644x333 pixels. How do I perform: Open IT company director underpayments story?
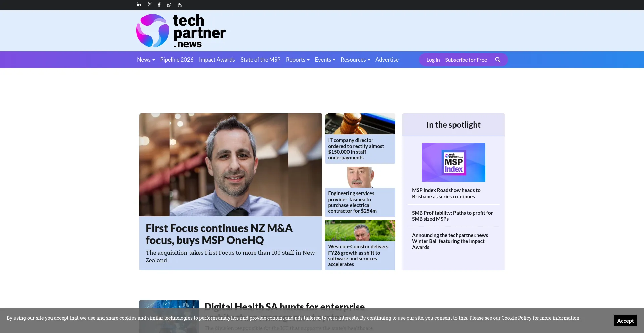tap(356, 149)
